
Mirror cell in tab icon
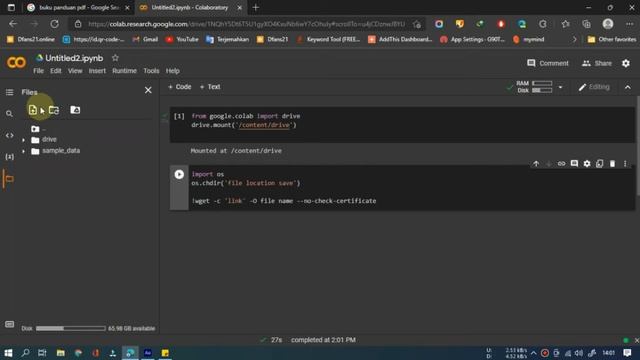pyautogui.click(x=599, y=164)
